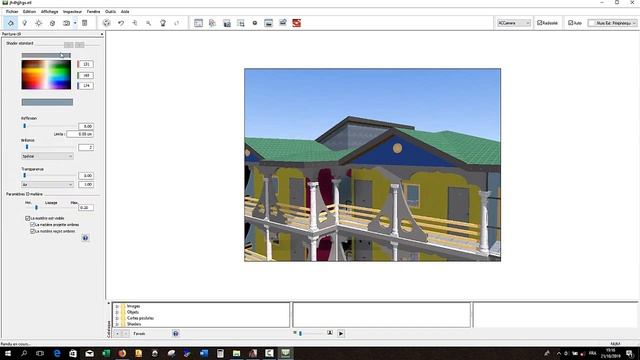Expand the Objets folder in catalog
The image size is (640, 360).
pos(117,312)
